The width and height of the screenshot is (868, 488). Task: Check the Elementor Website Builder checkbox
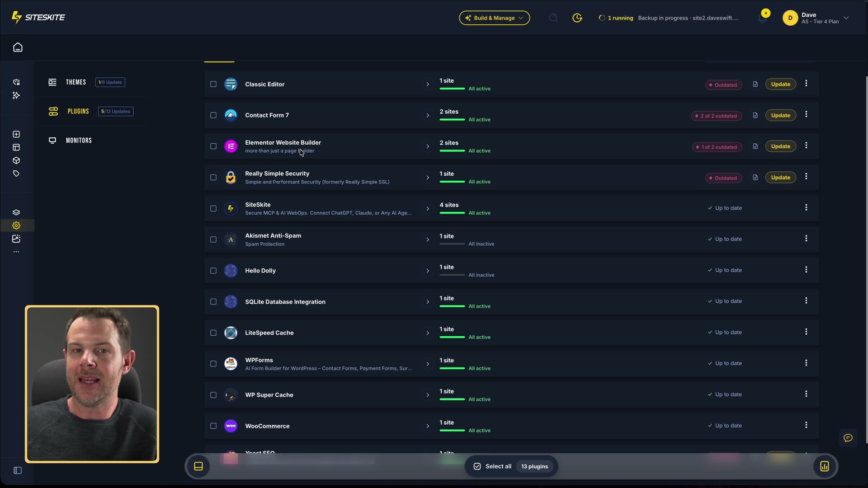(213, 146)
